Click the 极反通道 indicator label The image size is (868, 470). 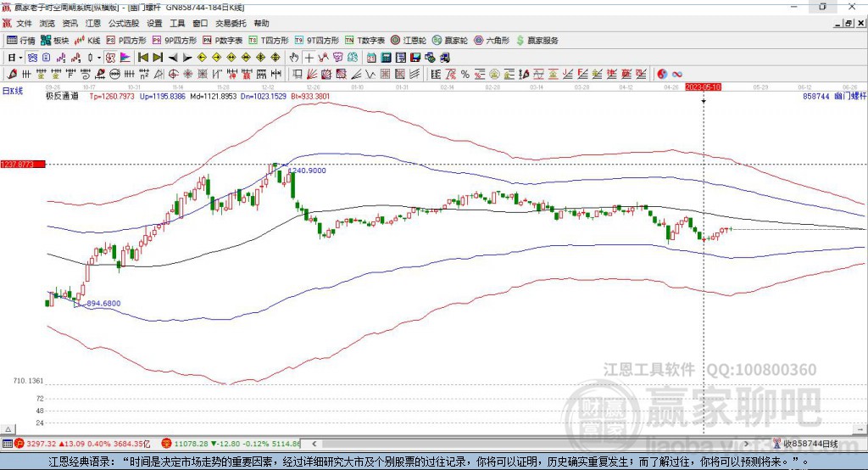tap(62, 96)
